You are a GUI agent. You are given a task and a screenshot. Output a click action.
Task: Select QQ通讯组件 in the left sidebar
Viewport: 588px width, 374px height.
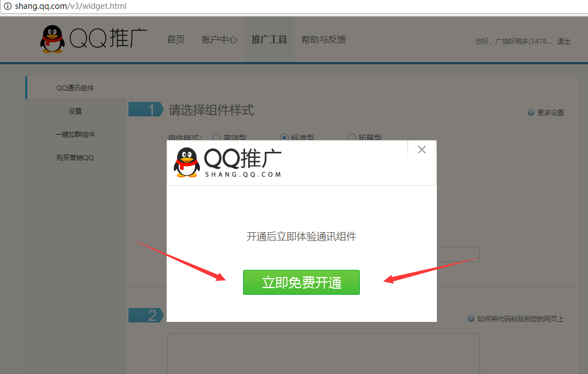point(75,88)
